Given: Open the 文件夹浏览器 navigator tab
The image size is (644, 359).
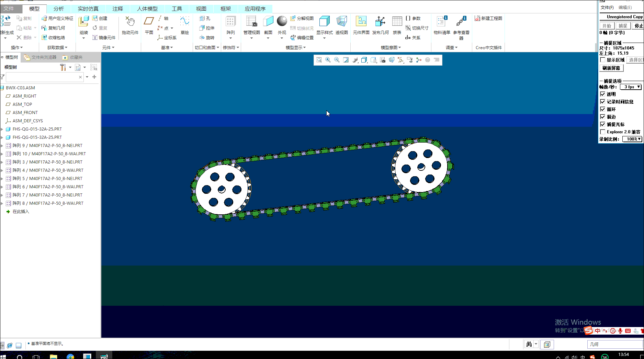Looking at the screenshot, I should (40, 57).
